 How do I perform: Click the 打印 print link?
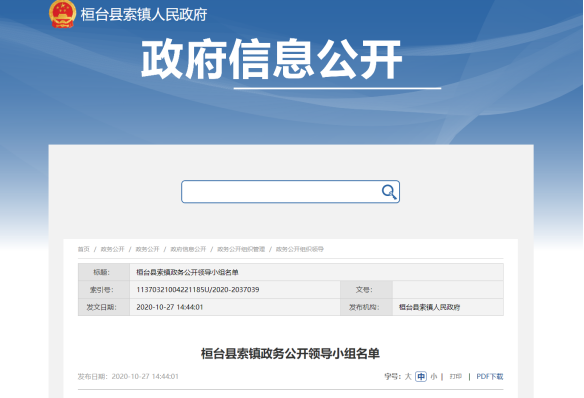(x=456, y=376)
